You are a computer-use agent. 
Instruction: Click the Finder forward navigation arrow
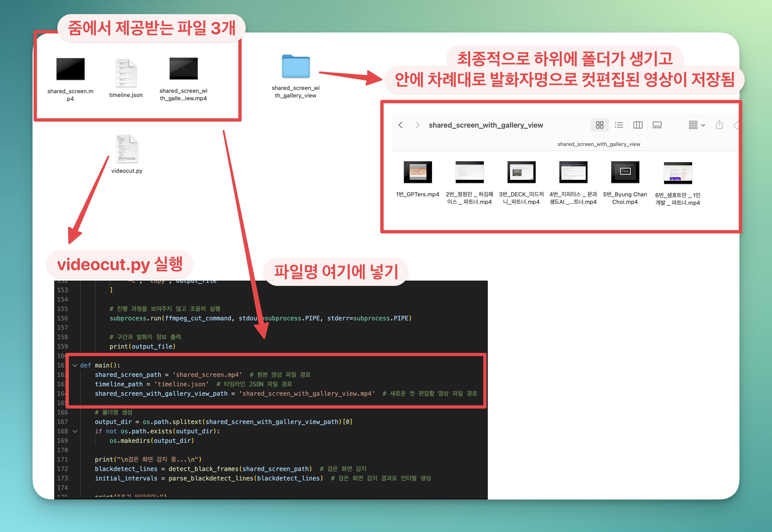pos(417,125)
